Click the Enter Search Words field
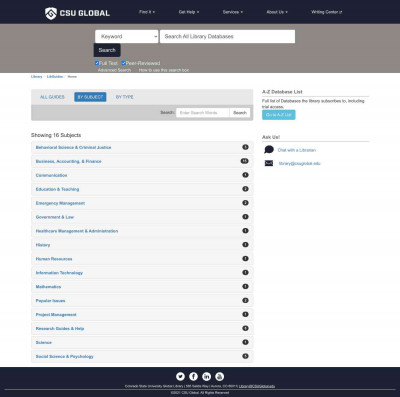 [x=203, y=113]
